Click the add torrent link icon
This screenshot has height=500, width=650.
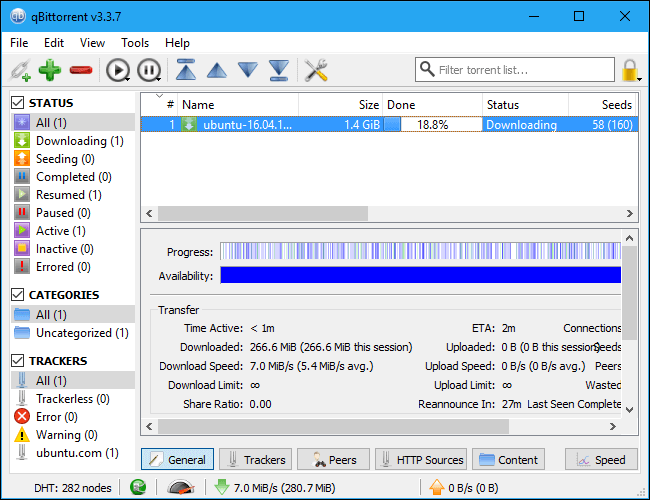click(20, 70)
